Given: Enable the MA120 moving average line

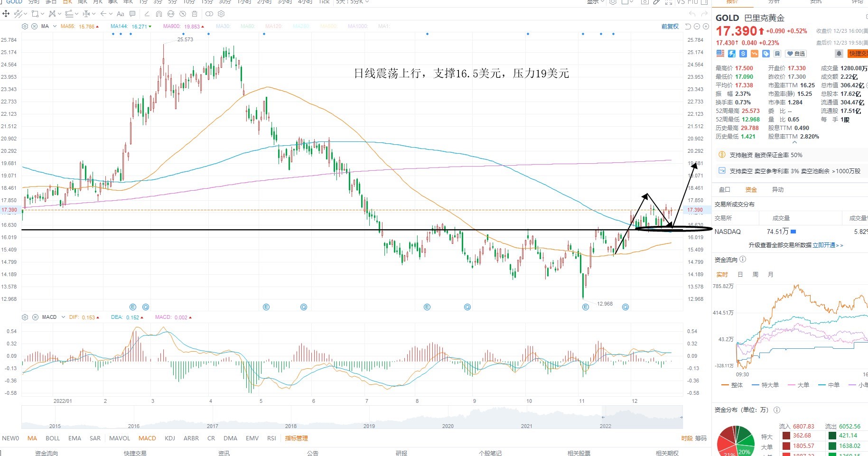Looking at the screenshot, I should (x=274, y=26).
